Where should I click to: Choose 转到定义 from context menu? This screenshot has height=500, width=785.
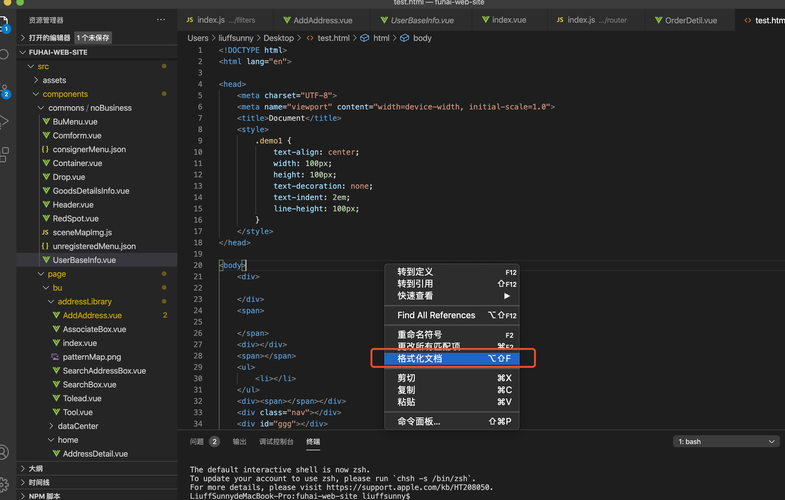click(x=452, y=272)
